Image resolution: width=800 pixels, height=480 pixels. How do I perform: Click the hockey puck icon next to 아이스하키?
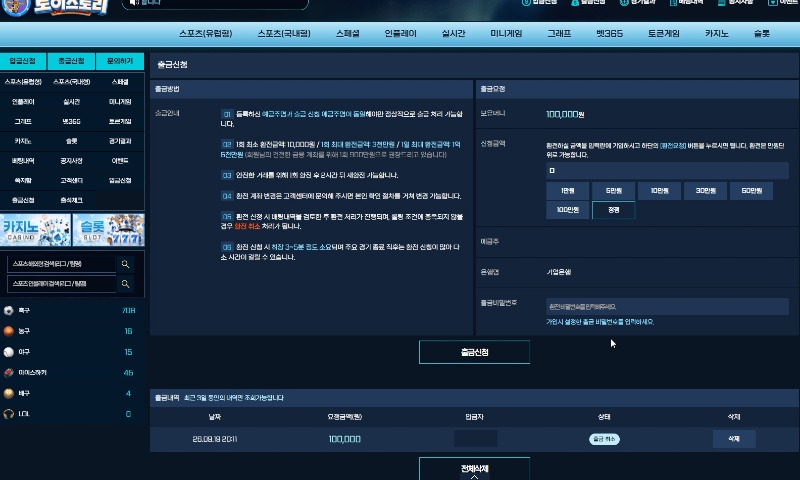[9, 373]
